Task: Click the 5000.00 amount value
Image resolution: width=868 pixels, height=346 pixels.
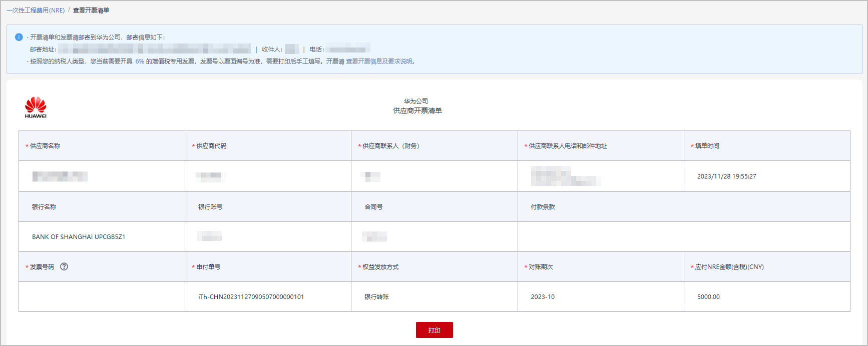Action: coord(708,297)
